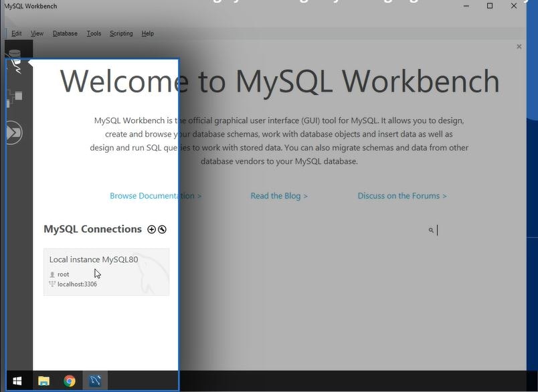This screenshot has height=392, width=538.
Task: Select MySQL Workbench taskbar icon
Action: pyautogui.click(x=95, y=381)
